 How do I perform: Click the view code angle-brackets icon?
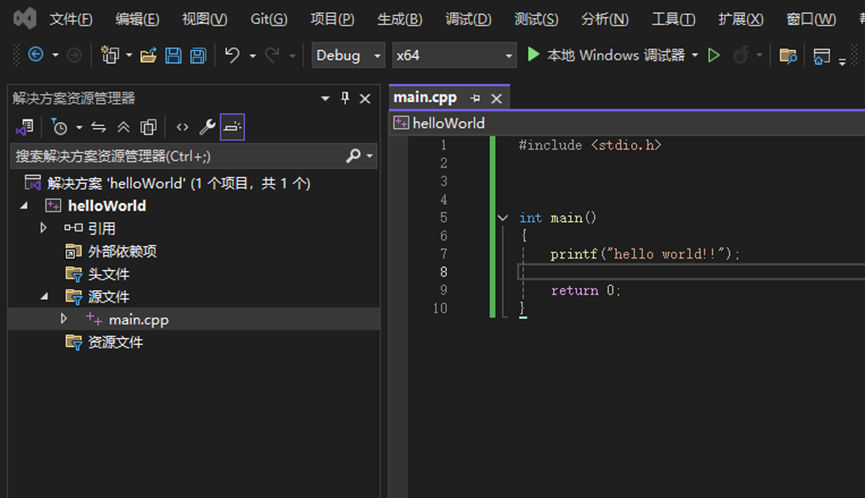pos(182,127)
